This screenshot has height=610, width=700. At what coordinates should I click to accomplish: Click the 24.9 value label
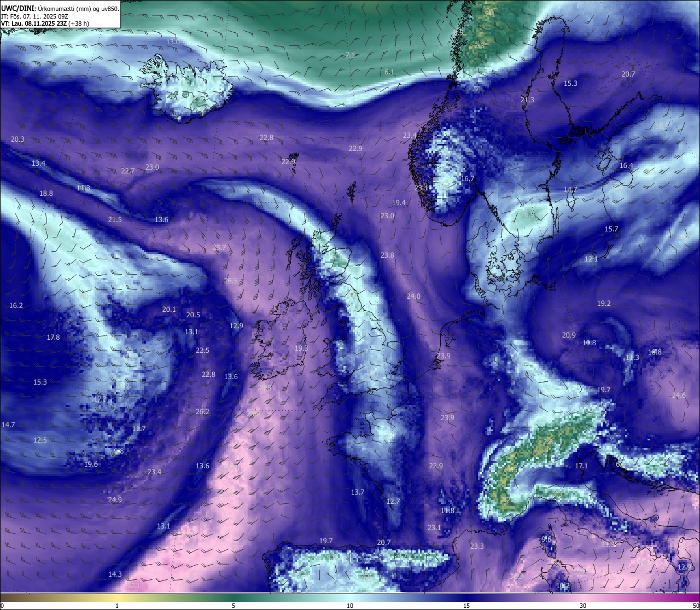115,499
